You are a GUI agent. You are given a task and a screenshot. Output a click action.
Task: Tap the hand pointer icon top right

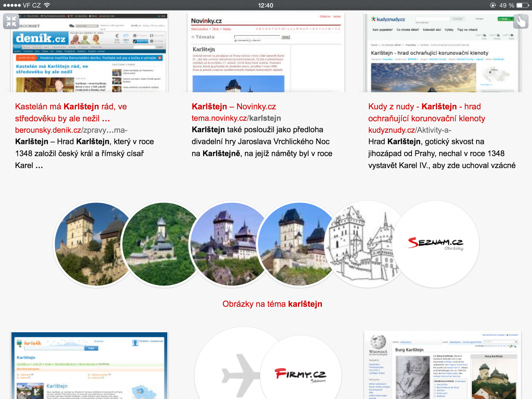[520, 21]
